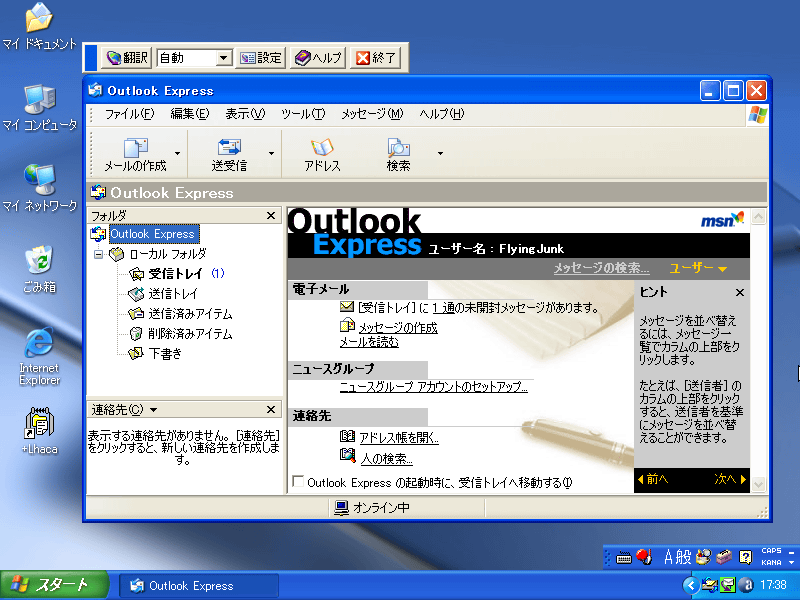Click Outlook Express taskbar button
This screenshot has height=600, width=800.
pyautogui.click(x=199, y=586)
